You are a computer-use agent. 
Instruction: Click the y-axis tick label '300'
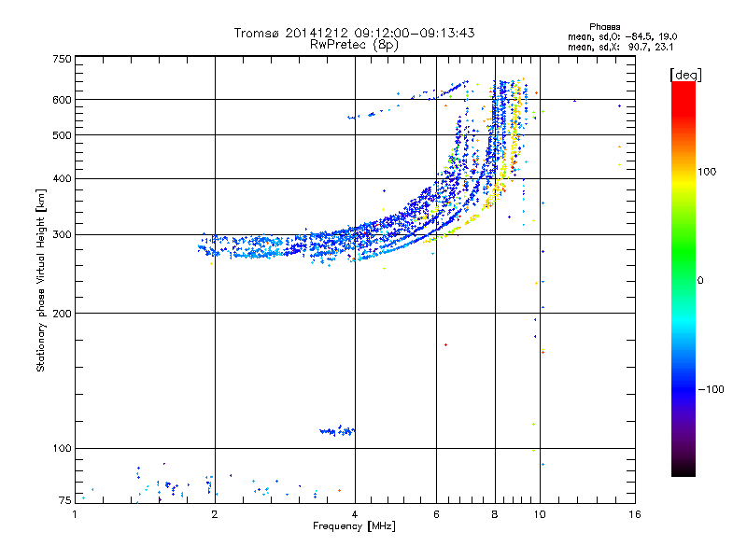pos(62,235)
